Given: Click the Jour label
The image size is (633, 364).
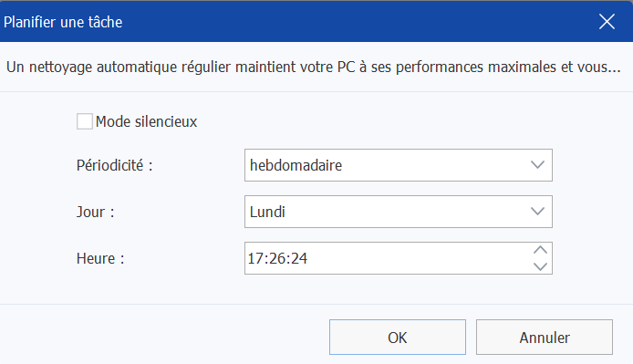Looking at the screenshot, I should 95,212.
